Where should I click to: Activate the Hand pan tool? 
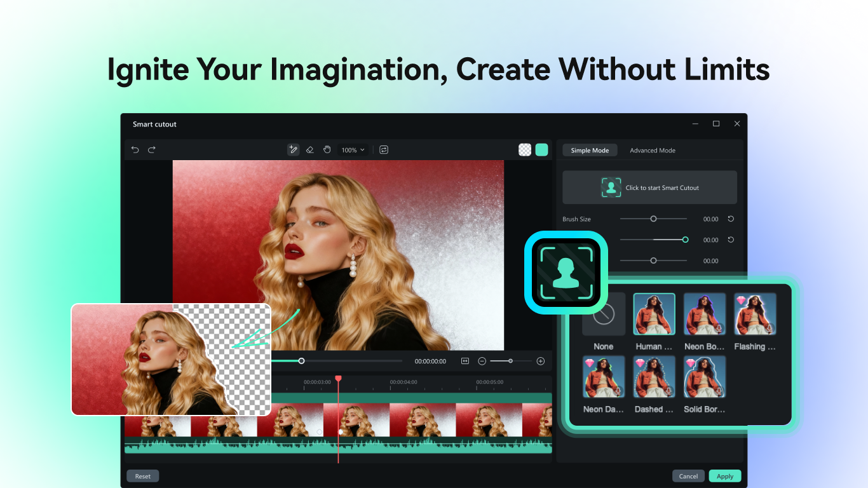tap(327, 149)
